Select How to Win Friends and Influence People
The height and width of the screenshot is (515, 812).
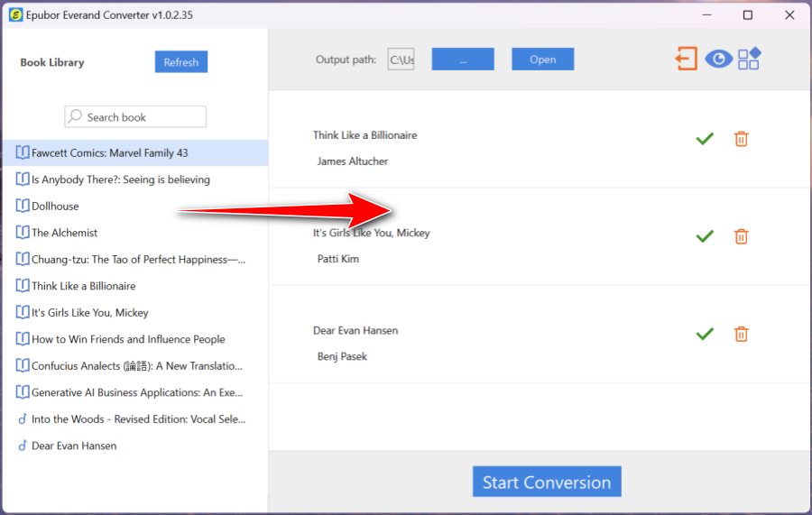(135, 339)
